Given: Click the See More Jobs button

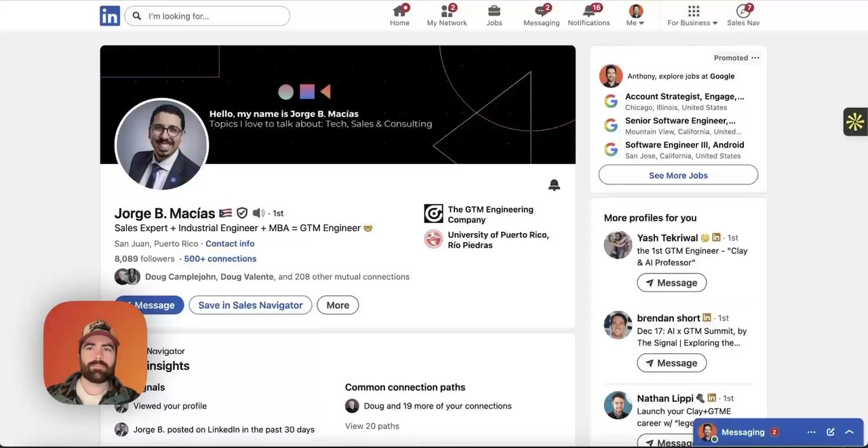Looking at the screenshot, I should (678, 175).
